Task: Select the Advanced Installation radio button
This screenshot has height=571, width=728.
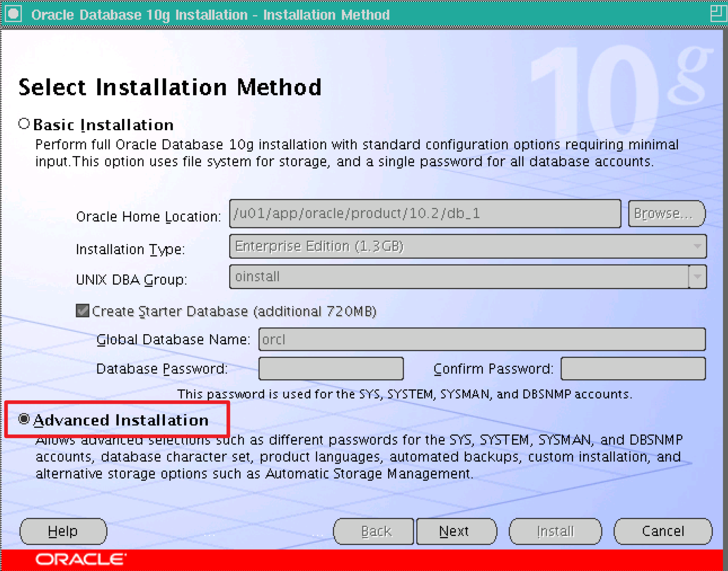Action: [24, 419]
